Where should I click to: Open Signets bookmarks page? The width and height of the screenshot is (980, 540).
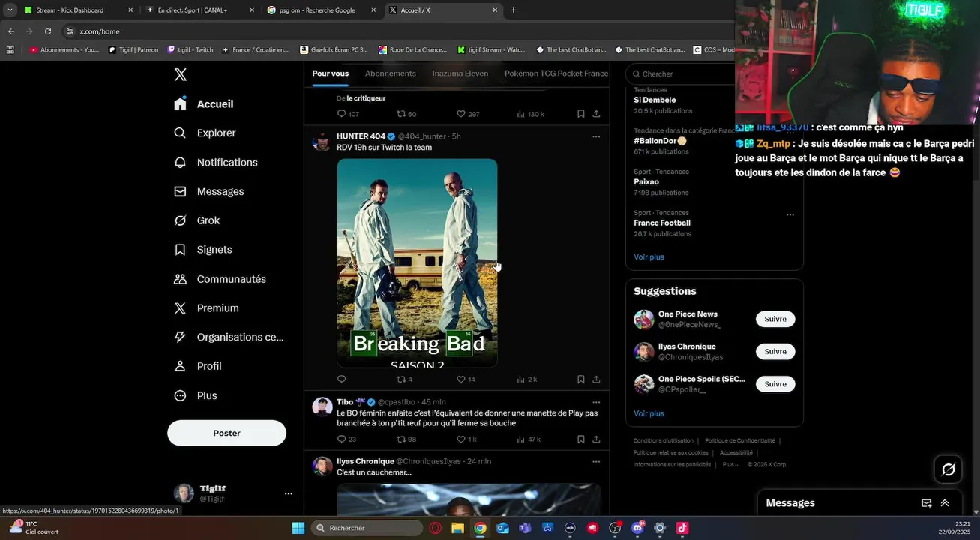pos(203,250)
